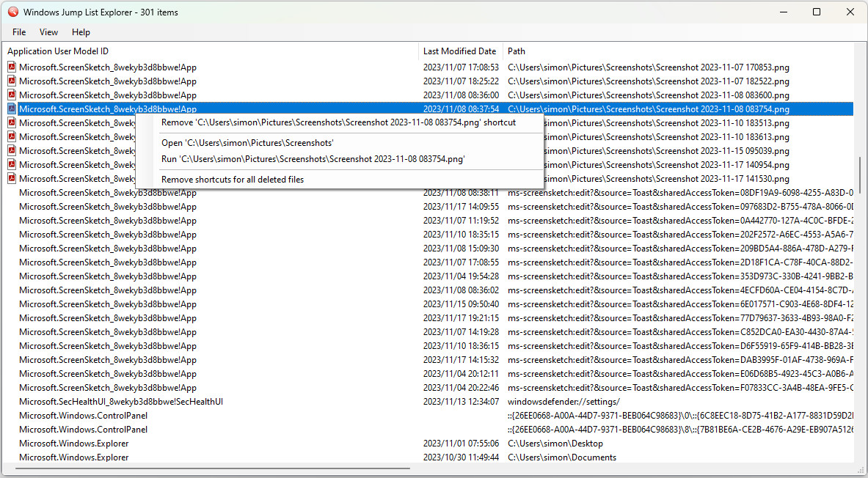Choose Run 'Screenshot 2023-11-08 083754.png' entry

pos(338,159)
